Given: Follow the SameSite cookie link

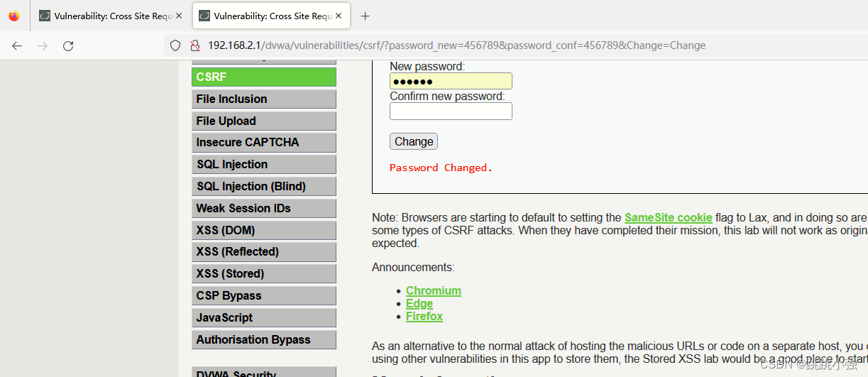Looking at the screenshot, I should coord(668,217).
